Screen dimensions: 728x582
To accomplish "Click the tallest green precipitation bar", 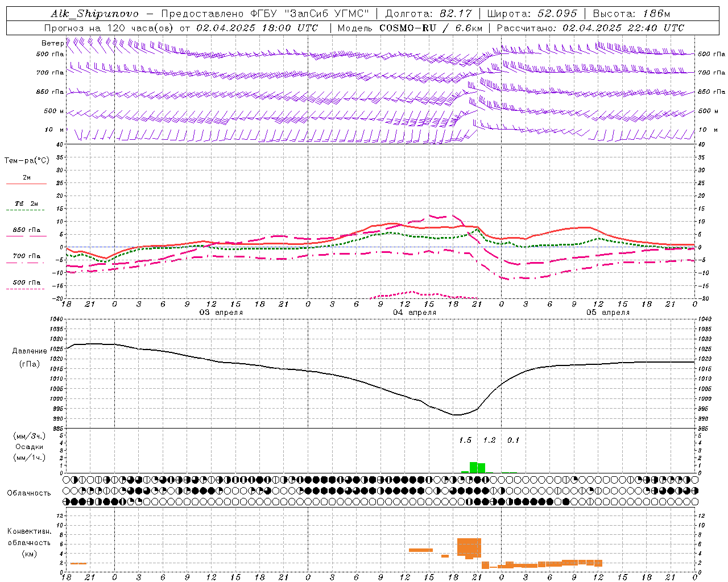I will (473, 467).
